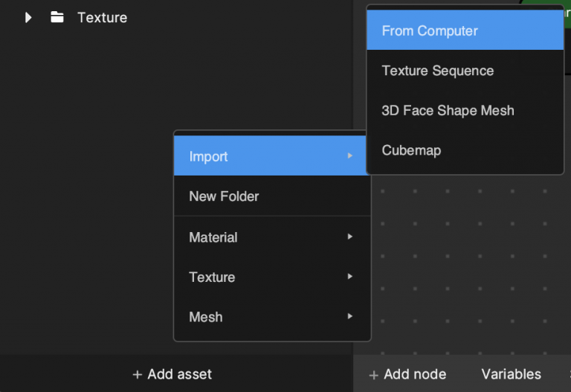Open the Import menu entry

click(x=272, y=156)
